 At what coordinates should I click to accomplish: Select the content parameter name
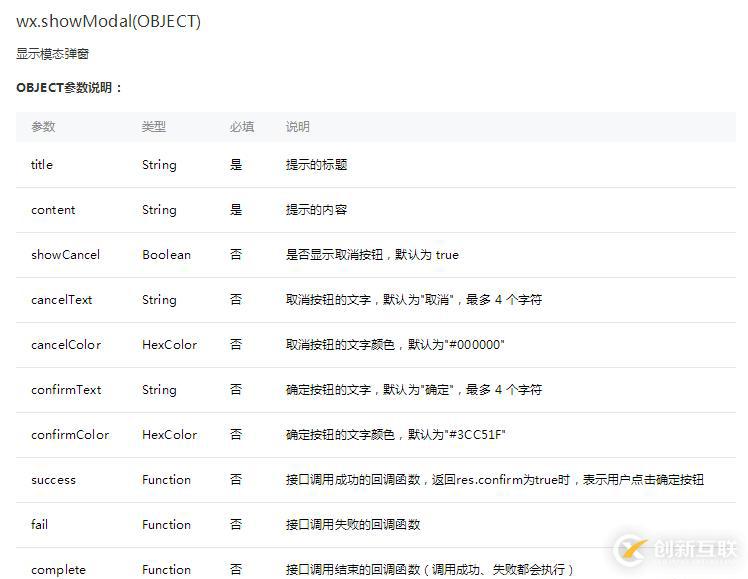(53, 210)
